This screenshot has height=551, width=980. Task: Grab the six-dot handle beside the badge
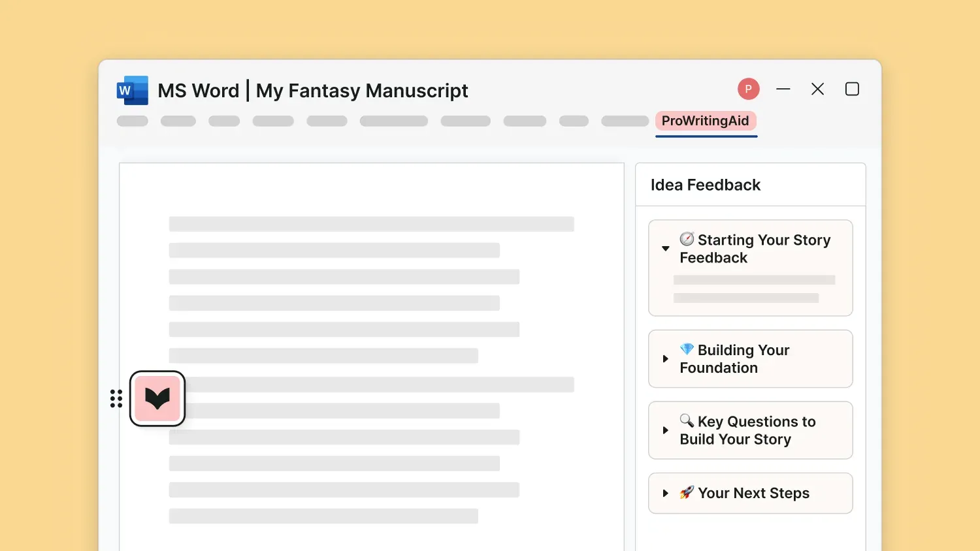[x=116, y=398]
